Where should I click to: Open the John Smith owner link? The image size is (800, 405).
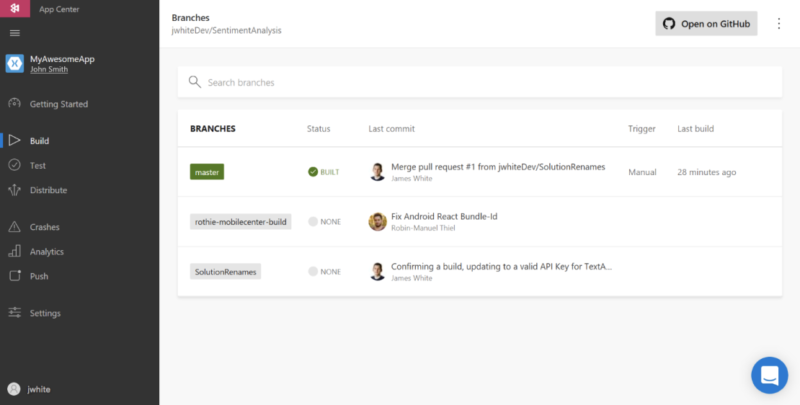pos(49,69)
